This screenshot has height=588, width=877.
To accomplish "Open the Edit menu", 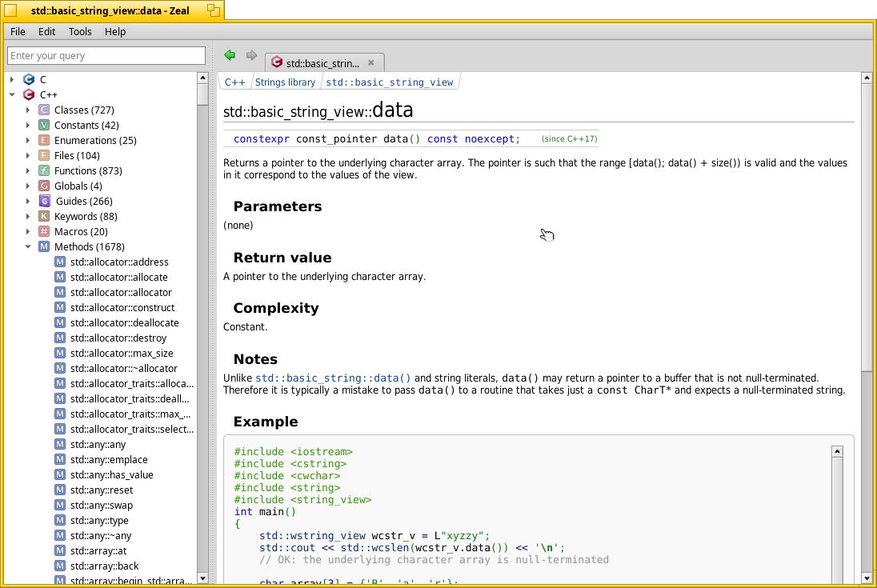I will (46, 31).
